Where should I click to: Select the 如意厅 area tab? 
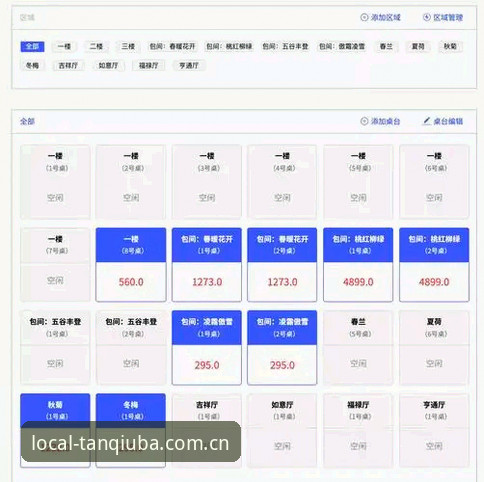click(x=108, y=65)
